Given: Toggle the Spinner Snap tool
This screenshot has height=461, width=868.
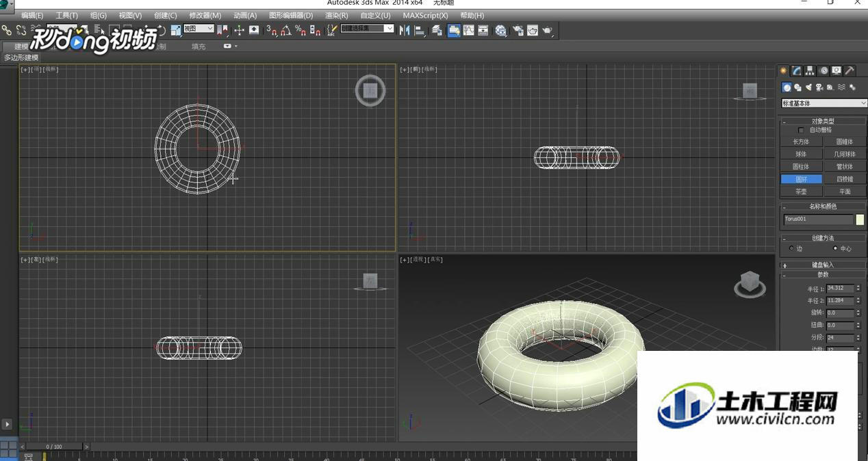Looking at the screenshot, I should [x=315, y=30].
